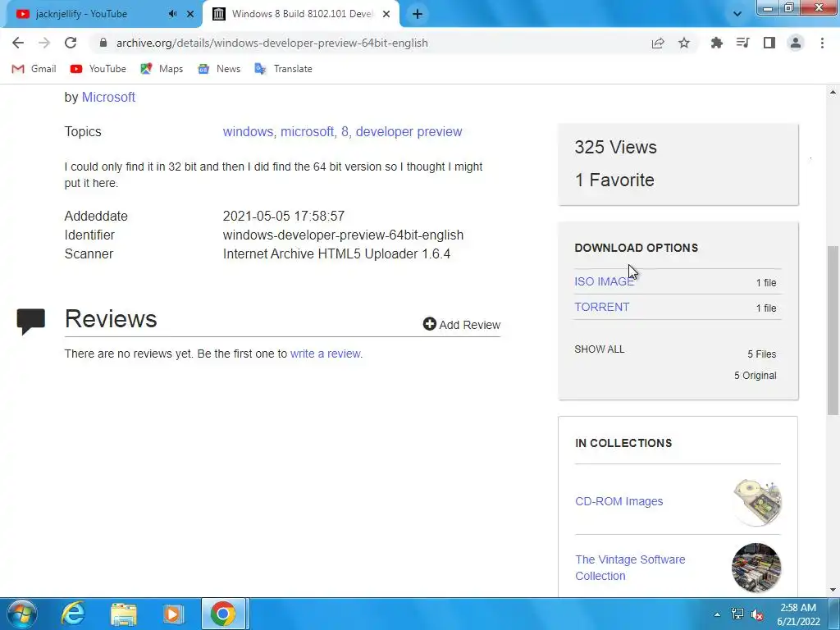Click the scrollbar down arrow
Screen dimensions: 840x630
pyautogui.click(x=833, y=590)
